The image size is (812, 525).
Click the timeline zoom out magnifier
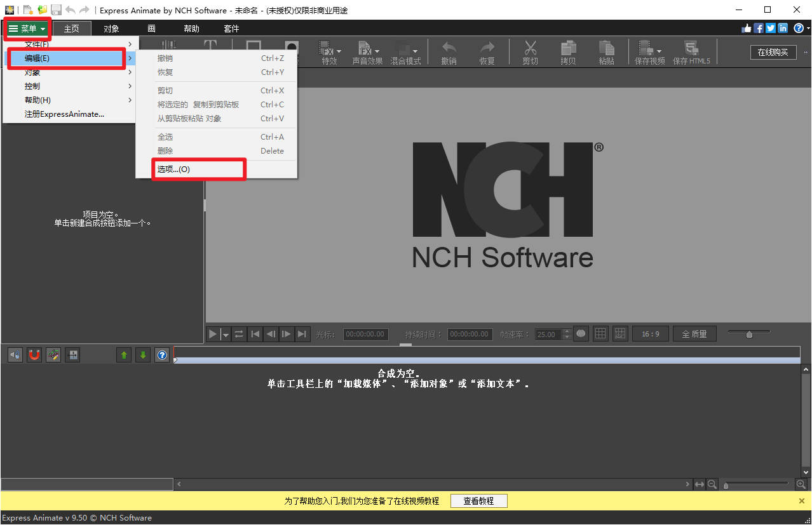[x=712, y=484]
